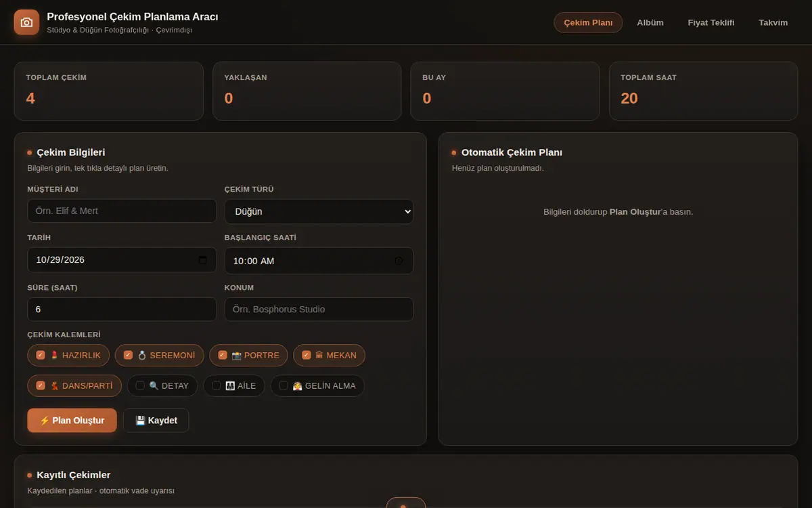Toggle the Portre checkbox
The height and width of the screenshot is (508, 812).
coord(223,355)
